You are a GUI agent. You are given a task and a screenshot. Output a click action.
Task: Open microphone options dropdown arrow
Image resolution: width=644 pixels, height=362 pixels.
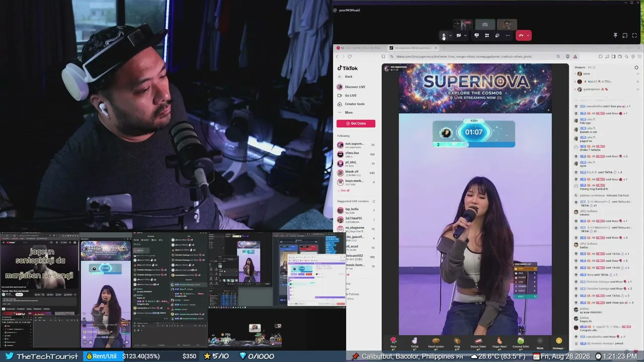click(450, 35)
